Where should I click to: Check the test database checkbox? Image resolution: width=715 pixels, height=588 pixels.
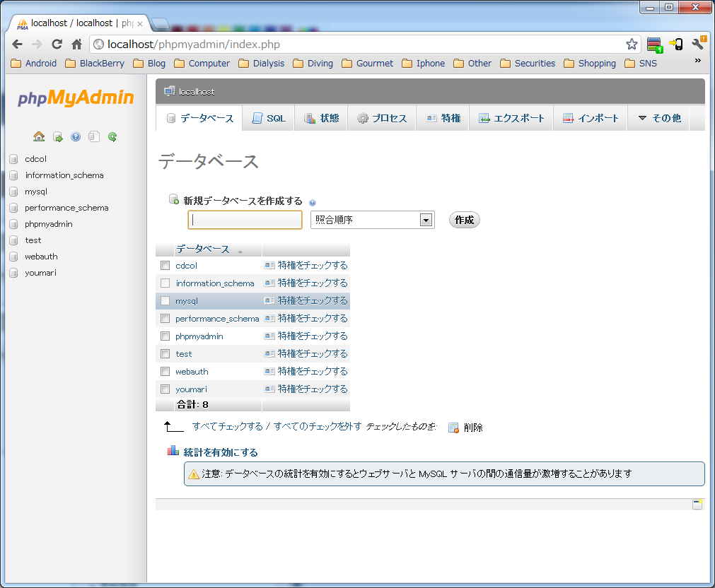pos(165,353)
